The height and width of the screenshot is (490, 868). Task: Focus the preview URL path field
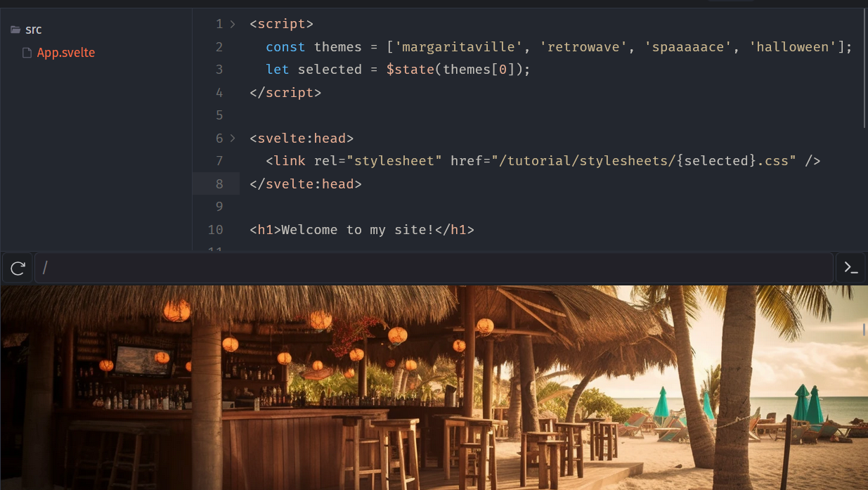[434, 268]
